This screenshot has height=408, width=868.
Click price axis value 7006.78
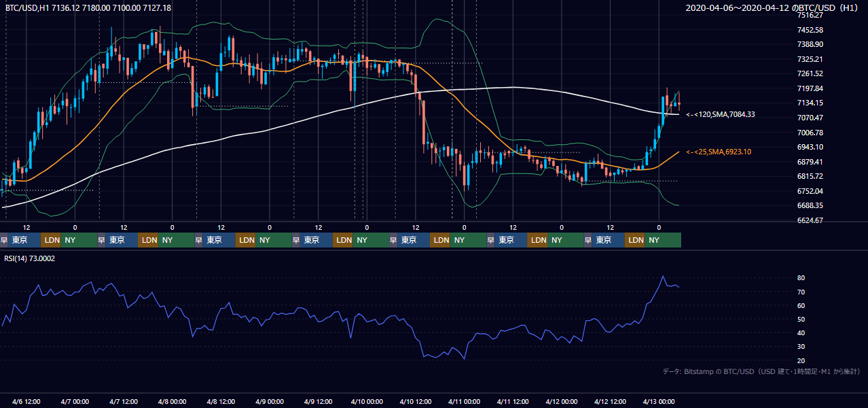pyautogui.click(x=810, y=133)
